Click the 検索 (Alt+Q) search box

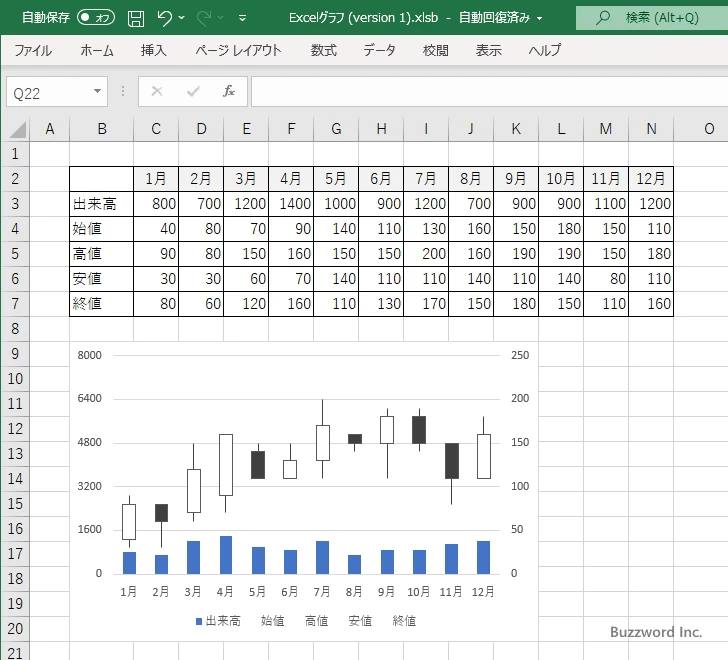click(652, 18)
